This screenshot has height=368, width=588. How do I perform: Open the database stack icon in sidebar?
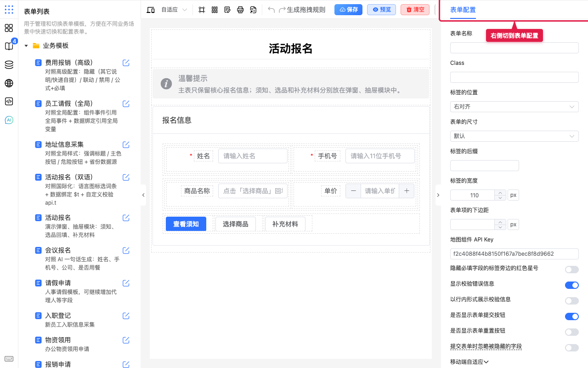click(9, 65)
